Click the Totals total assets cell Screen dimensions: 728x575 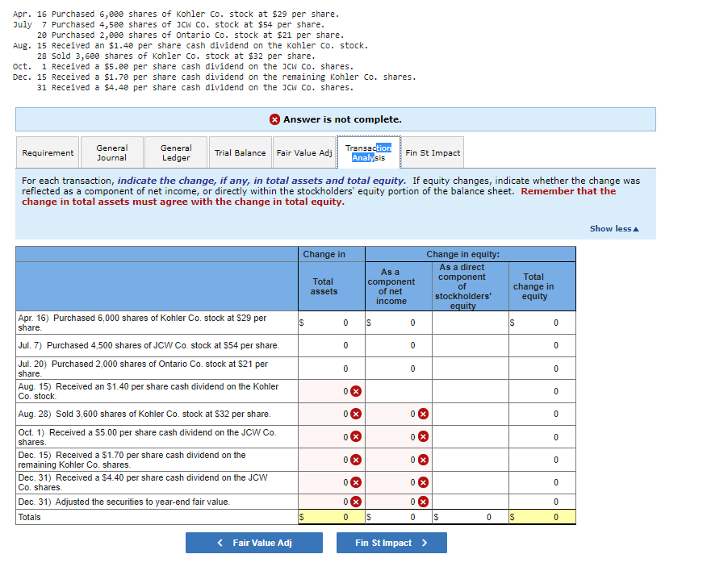pos(332,517)
